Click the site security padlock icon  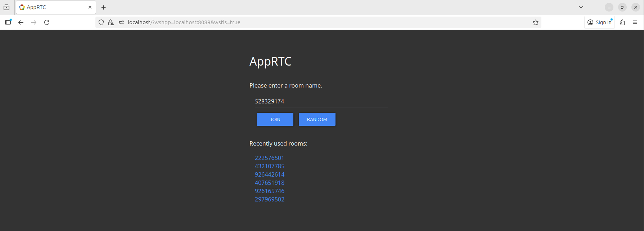111,22
